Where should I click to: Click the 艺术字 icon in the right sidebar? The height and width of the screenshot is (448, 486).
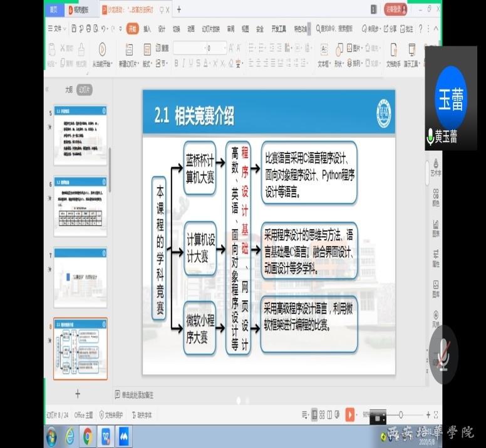[x=436, y=162]
